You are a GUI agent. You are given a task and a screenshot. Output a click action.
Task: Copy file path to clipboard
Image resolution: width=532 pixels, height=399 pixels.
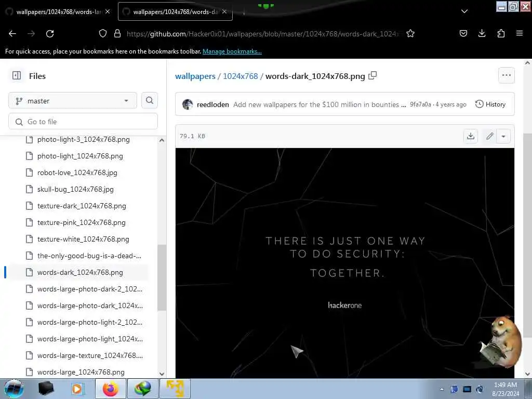pos(372,75)
